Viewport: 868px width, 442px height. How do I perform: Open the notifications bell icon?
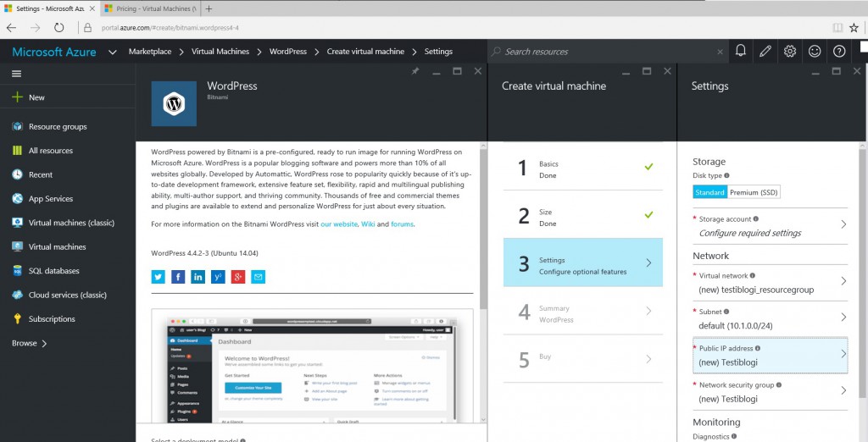click(740, 52)
